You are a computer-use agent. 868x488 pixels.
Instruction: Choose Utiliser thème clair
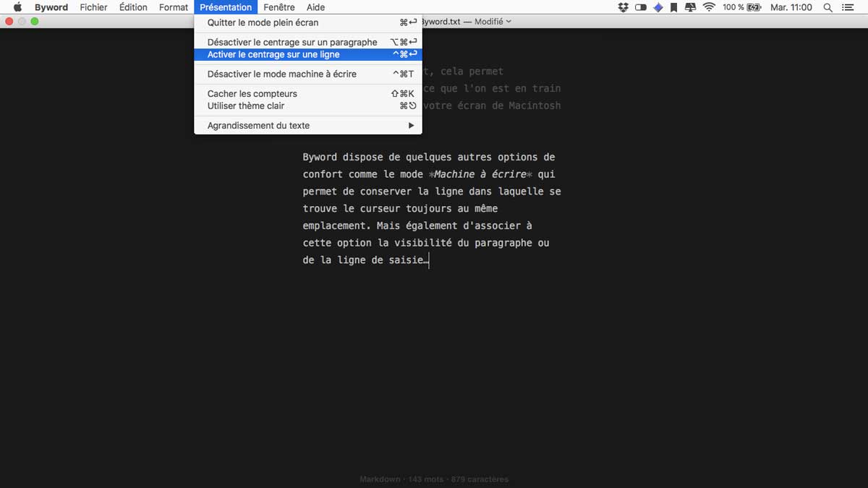click(308, 106)
